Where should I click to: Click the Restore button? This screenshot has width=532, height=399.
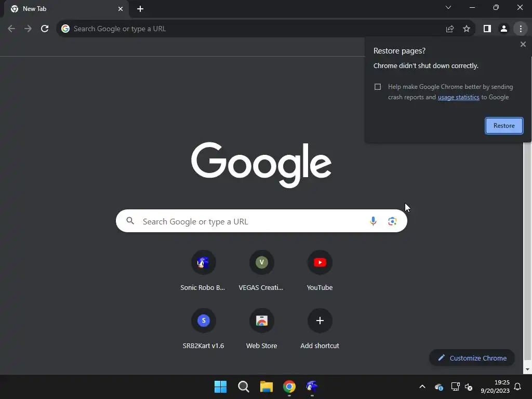tap(504, 126)
